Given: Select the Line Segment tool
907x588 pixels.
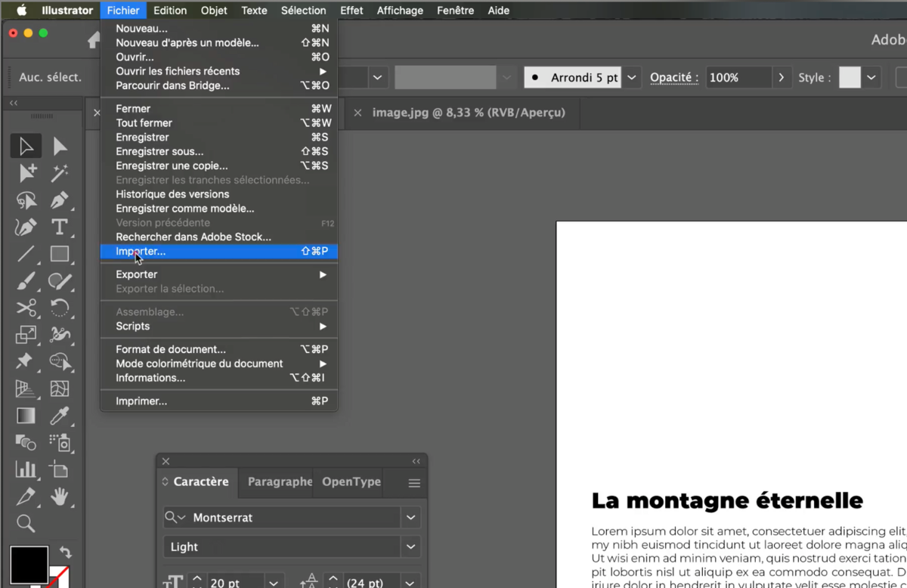Looking at the screenshot, I should click(x=26, y=254).
